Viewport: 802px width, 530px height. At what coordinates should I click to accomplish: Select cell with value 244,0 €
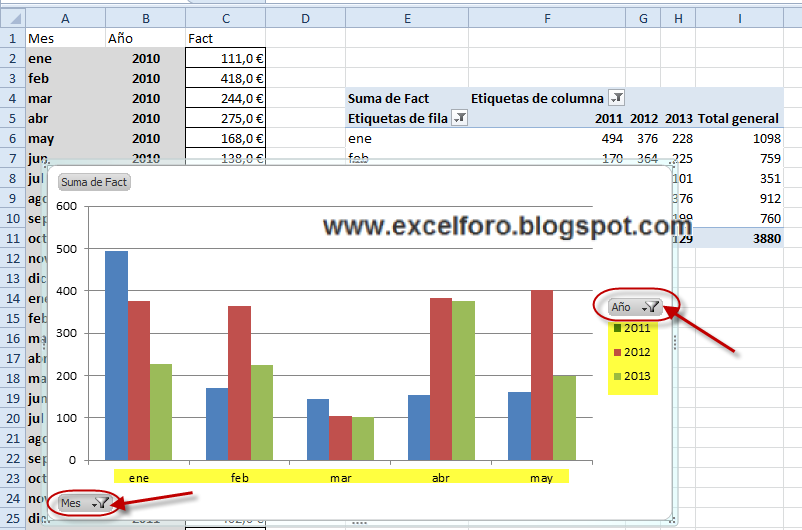[226, 98]
